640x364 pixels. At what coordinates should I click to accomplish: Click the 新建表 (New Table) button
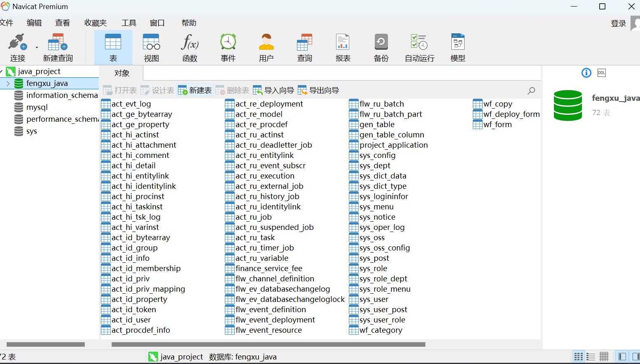coord(195,90)
